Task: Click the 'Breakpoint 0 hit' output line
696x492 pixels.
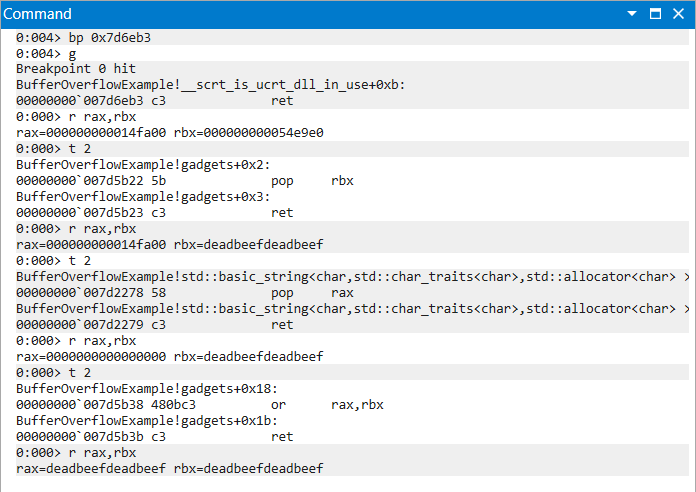Action: (x=76, y=69)
